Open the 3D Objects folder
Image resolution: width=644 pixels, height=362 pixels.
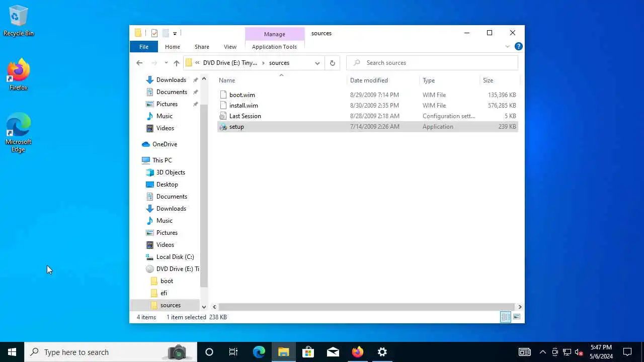171,172
